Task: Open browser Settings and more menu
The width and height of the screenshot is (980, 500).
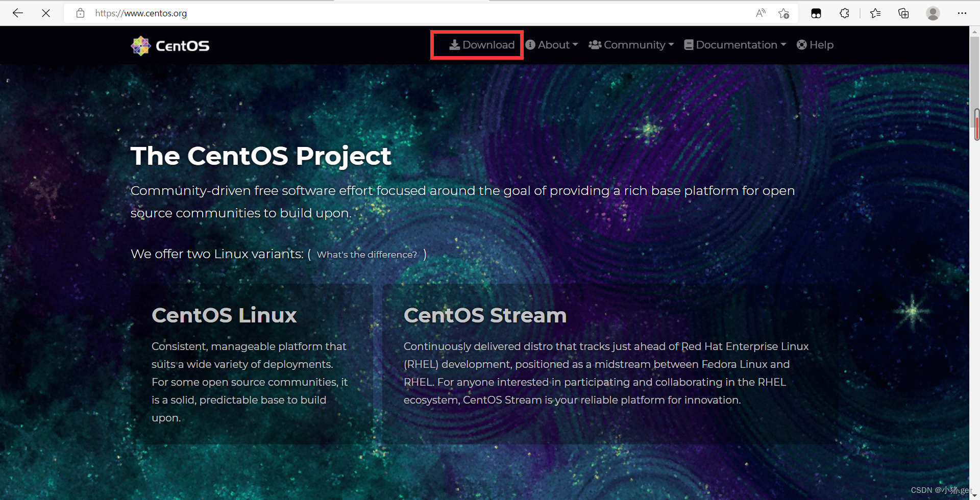Action: tap(962, 13)
